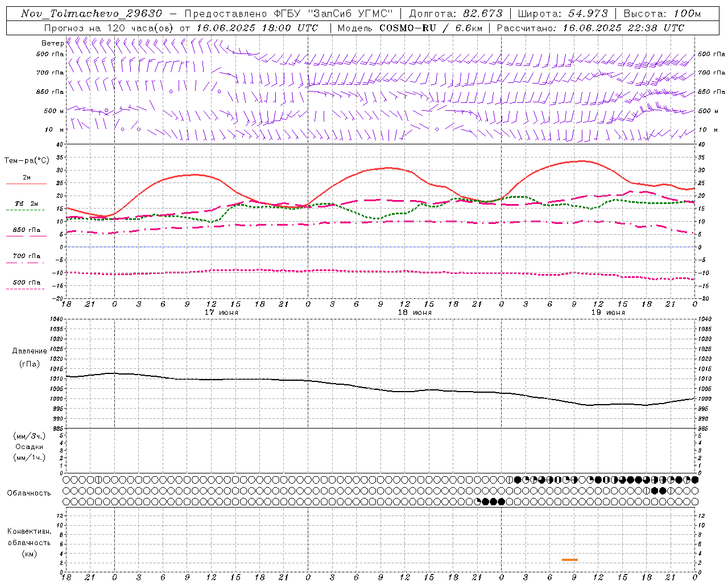This screenshot has width=728, height=582.
Task: Click the dashed line sample under Td 2м legend
Action: click(26, 210)
